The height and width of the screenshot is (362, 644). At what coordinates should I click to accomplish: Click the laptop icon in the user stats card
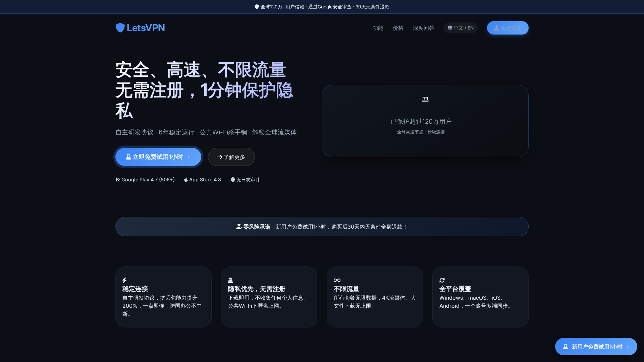[425, 99]
